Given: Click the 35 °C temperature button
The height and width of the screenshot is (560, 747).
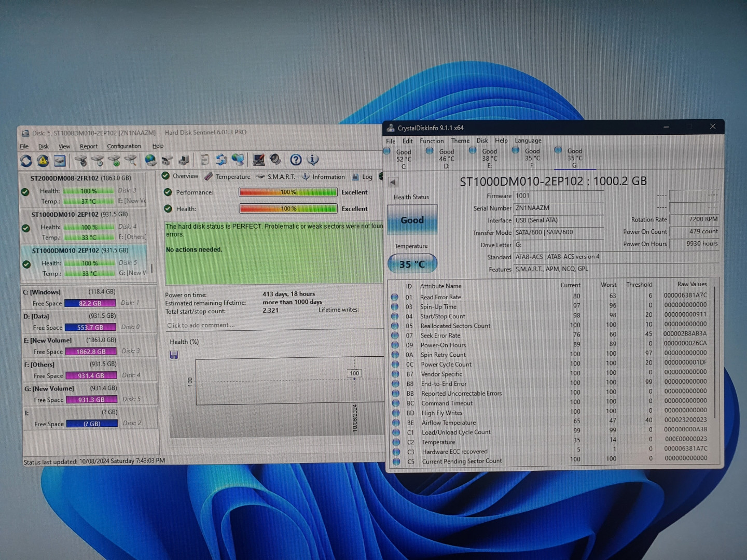Looking at the screenshot, I should (412, 264).
